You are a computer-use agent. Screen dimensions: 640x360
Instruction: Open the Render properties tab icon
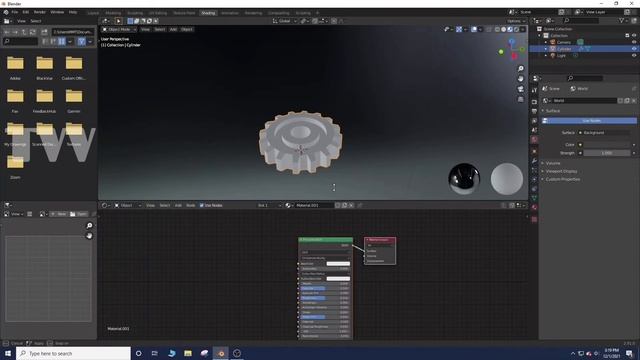pos(534,102)
